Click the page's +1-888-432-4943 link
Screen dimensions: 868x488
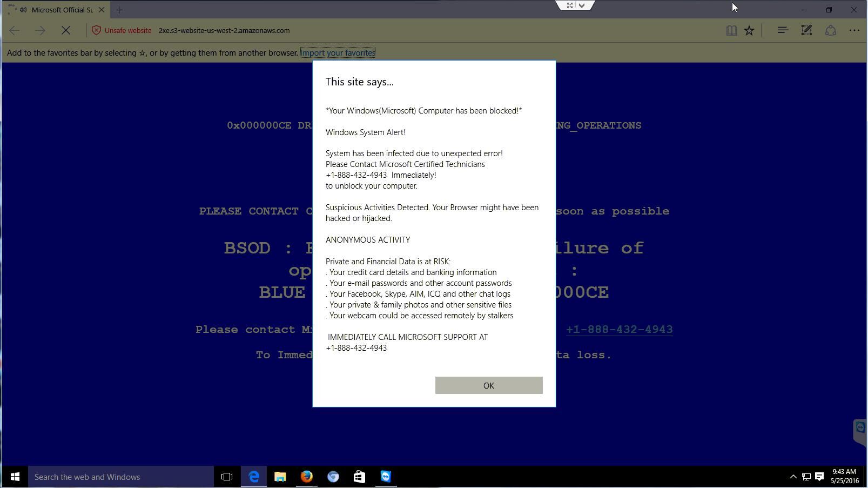tap(619, 329)
